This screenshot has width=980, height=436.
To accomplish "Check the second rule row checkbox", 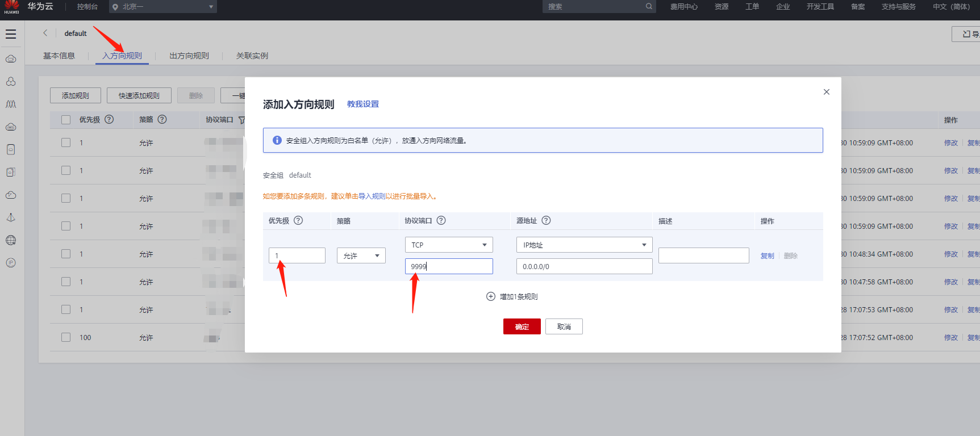I will 66,170.
